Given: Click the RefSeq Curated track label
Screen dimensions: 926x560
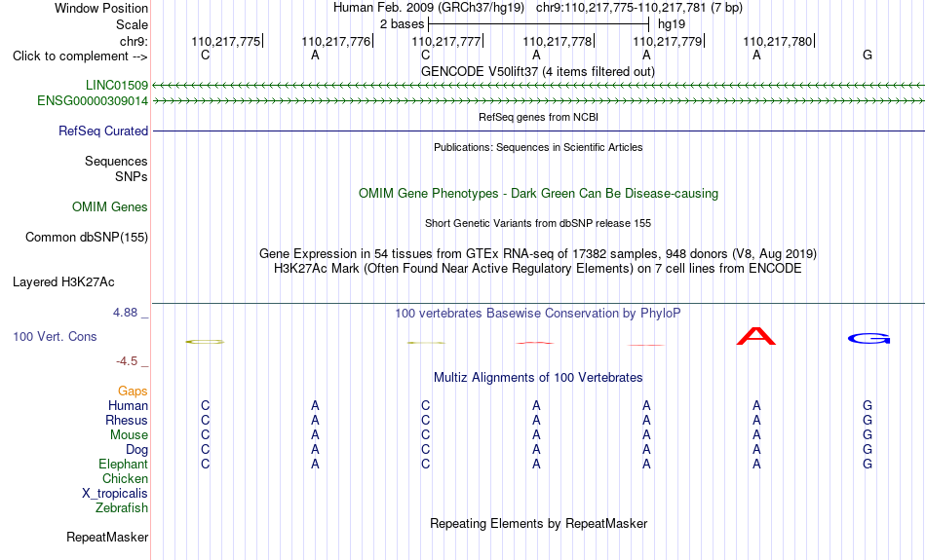Looking at the screenshot, I should coord(103,131).
